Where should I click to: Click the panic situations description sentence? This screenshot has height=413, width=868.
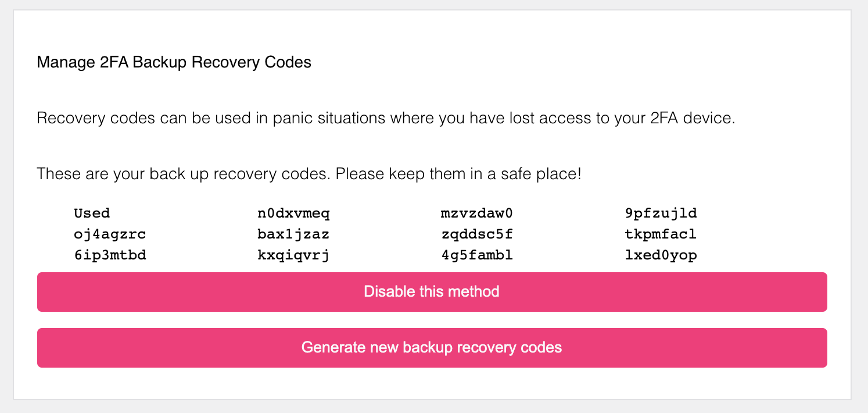pyautogui.click(x=386, y=119)
